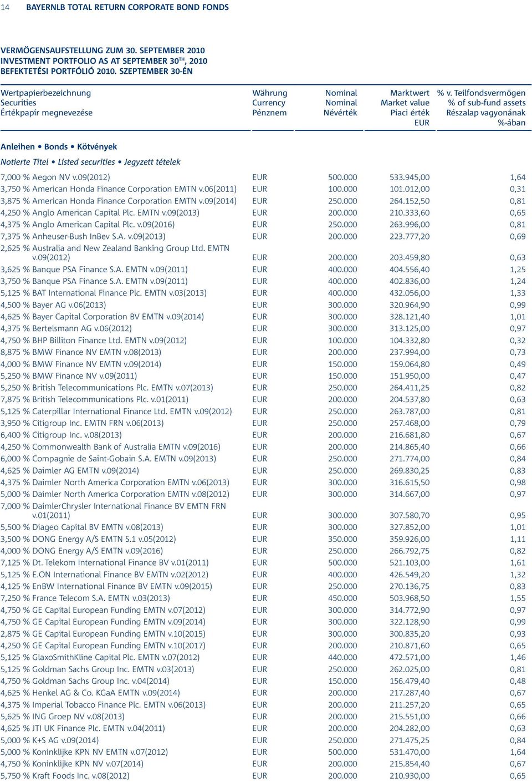The height and width of the screenshot is (782, 532).
Task: Click market value 264.152,50
Action: coord(410,201)
